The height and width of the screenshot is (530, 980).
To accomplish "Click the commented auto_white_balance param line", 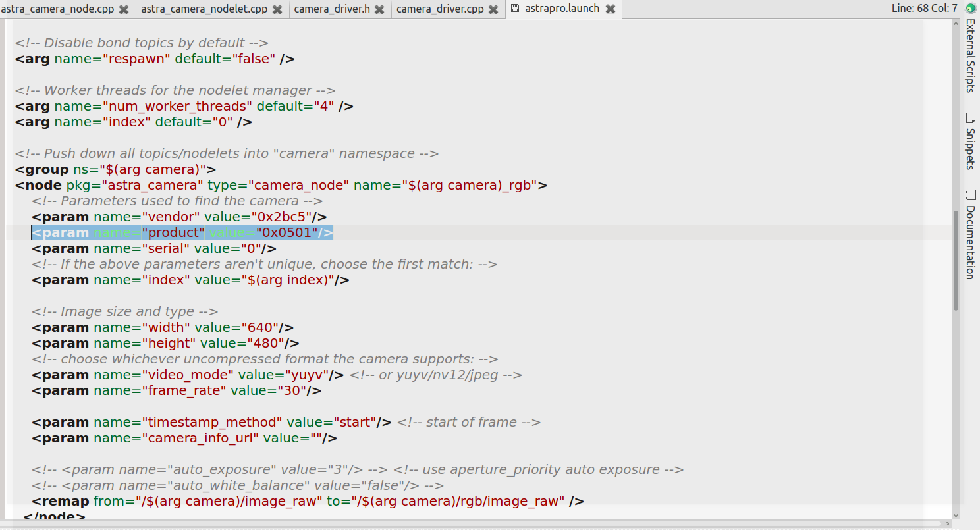I will click(x=238, y=485).
